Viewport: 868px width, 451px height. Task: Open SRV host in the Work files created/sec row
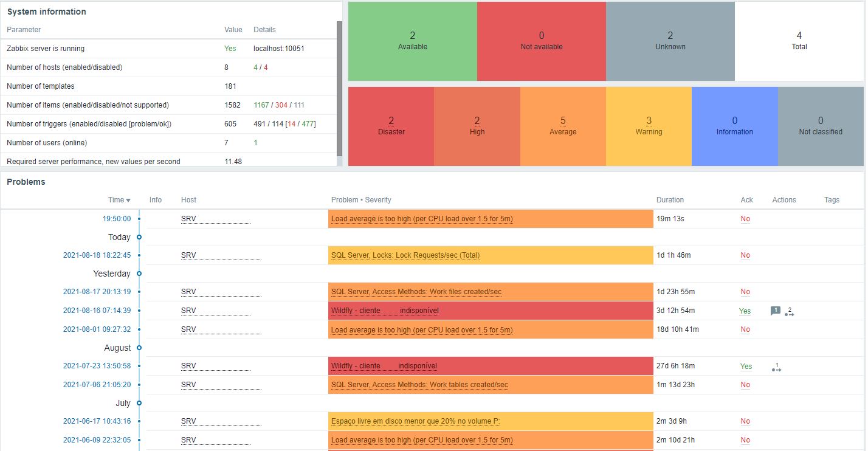point(221,292)
